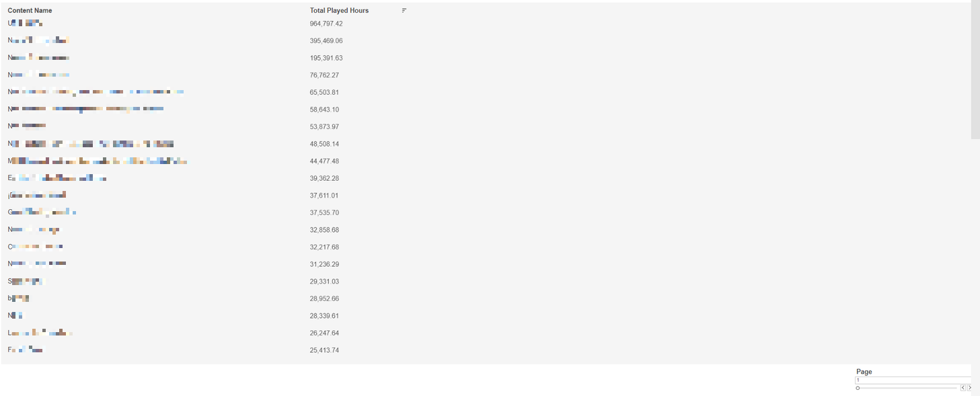
Task: Click the 195,391.63 played hours cell
Action: pyautogui.click(x=326, y=58)
